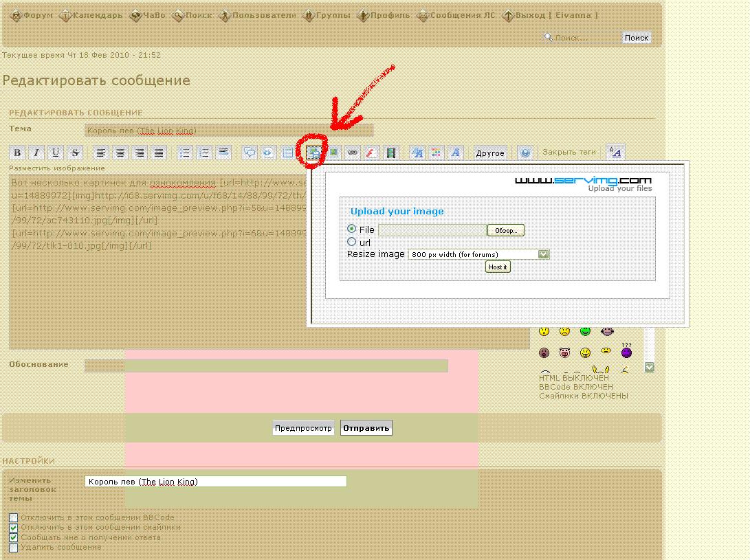
Task: Click the host image icon circled in red
Action: tap(314, 153)
